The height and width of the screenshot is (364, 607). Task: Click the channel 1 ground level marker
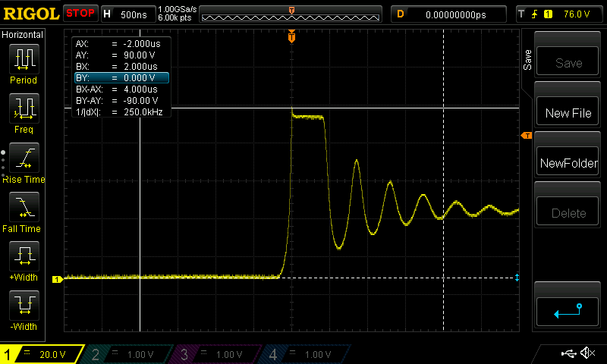tap(58, 279)
